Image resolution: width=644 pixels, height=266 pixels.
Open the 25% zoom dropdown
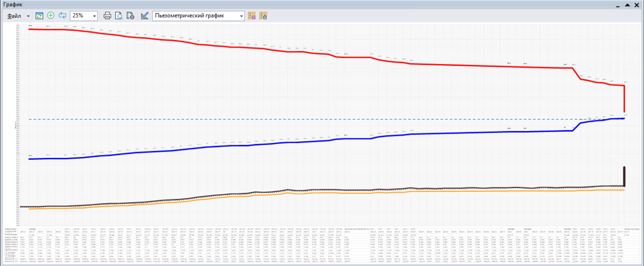coord(94,16)
